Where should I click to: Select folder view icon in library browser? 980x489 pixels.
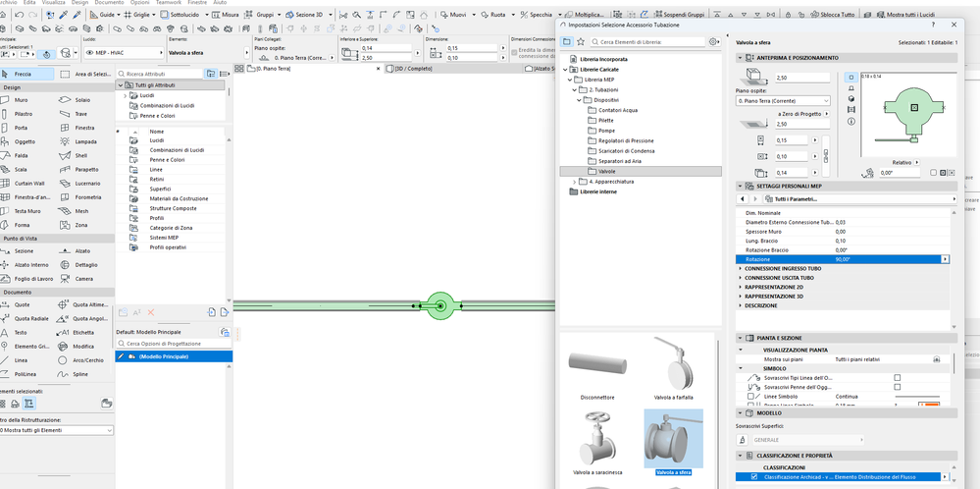coord(567,42)
